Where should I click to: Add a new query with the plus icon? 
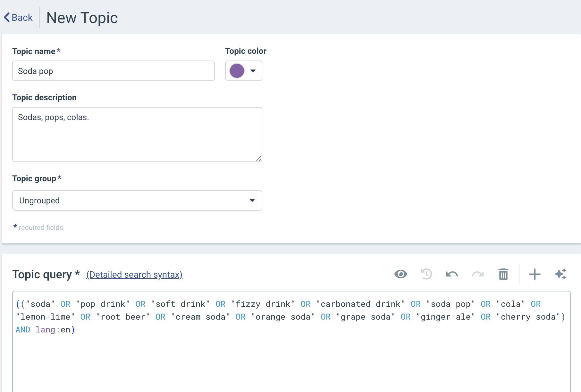(x=535, y=274)
